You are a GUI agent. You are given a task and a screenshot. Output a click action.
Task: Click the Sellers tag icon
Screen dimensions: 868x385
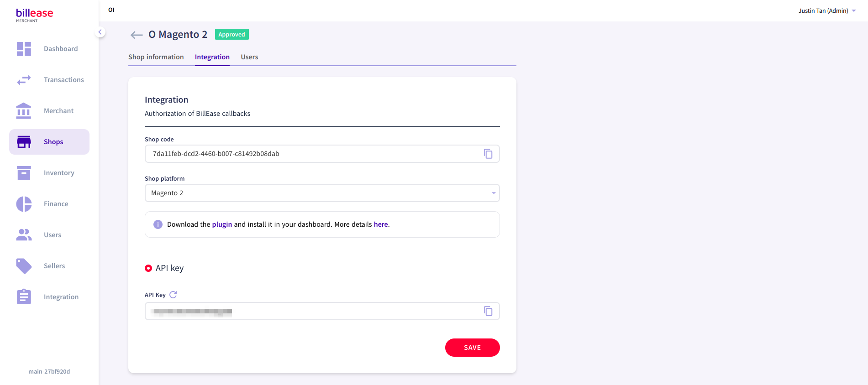point(24,266)
